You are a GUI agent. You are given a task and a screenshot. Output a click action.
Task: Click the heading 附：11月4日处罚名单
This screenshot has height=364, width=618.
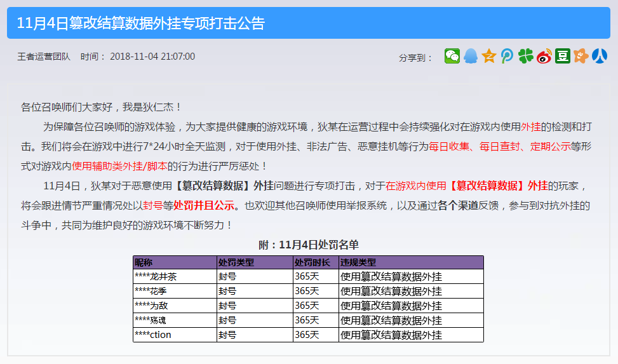(309, 245)
